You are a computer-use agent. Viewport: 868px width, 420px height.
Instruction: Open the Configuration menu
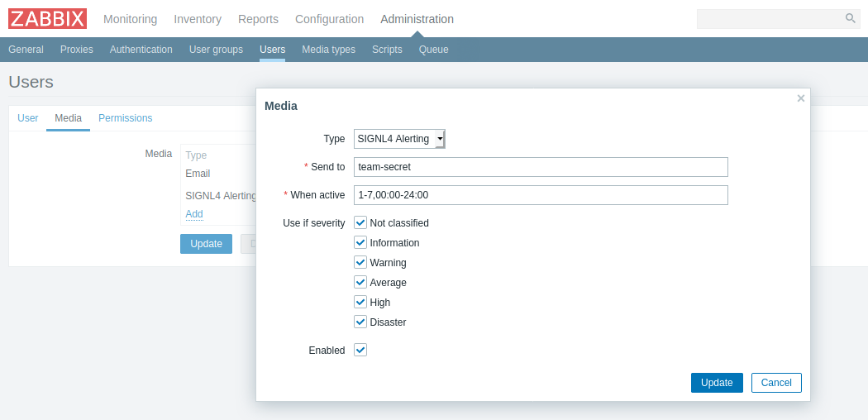click(x=329, y=19)
